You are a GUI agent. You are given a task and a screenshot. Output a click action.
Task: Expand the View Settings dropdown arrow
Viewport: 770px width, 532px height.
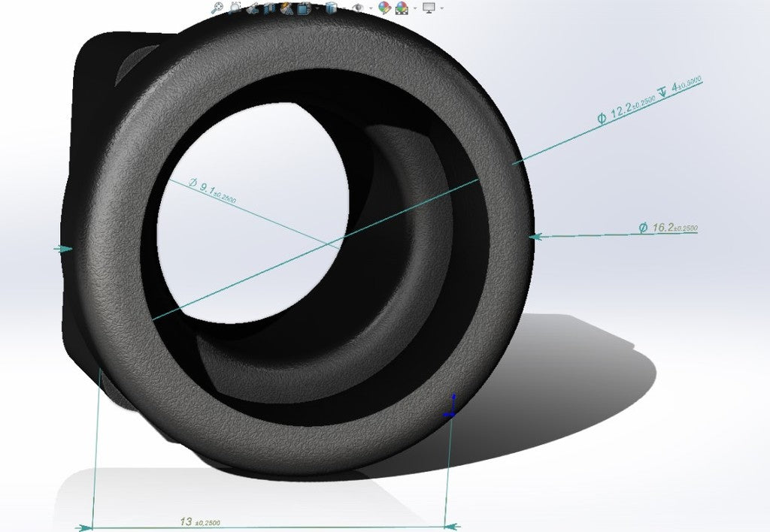click(441, 9)
